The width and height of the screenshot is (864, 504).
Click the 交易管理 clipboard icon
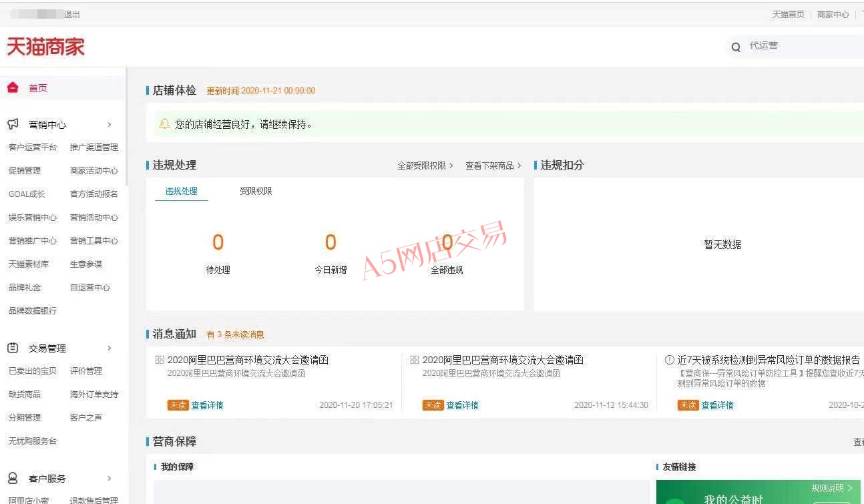[x=13, y=348]
